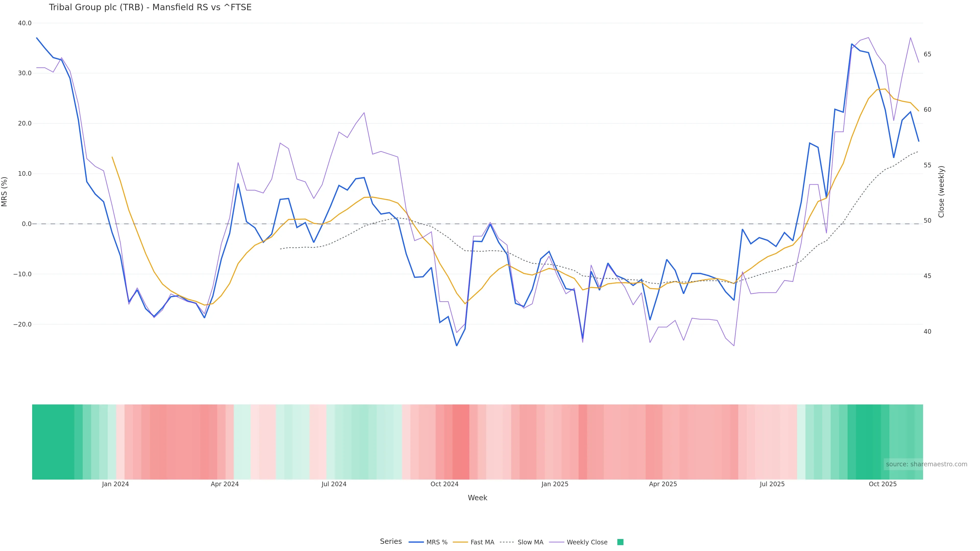Screen dimensions: 980x551
Task: Click the 45 tick on Close axis
Action: pyautogui.click(x=927, y=276)
